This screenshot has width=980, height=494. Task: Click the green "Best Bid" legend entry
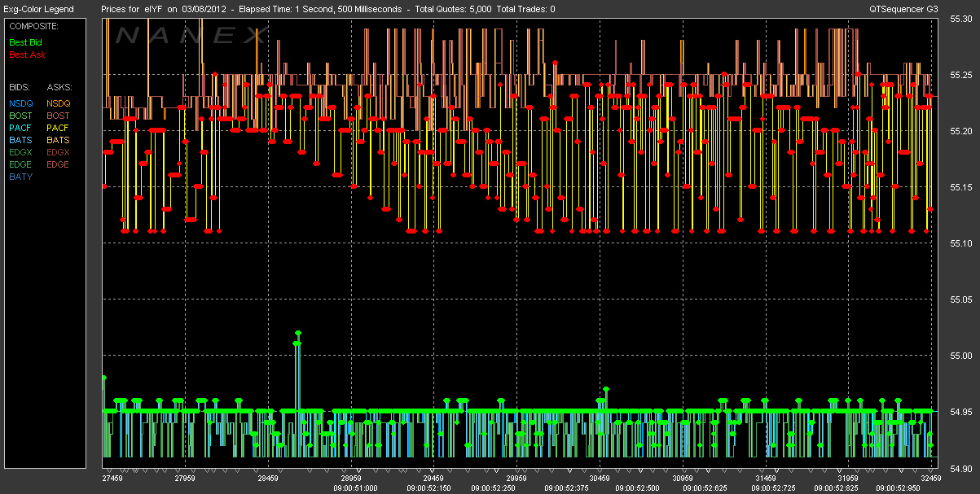point(25,41)
